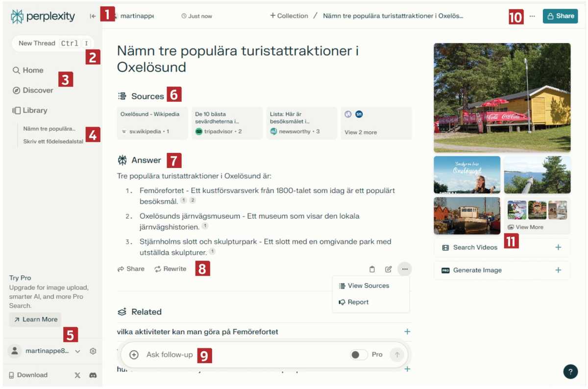
Task: Open the X (Twitter) social link icon
Action: [77, 375]
